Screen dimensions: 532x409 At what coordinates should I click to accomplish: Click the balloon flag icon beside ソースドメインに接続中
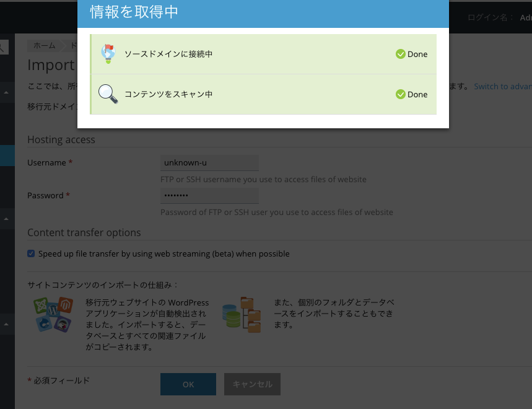coord(108,54)
